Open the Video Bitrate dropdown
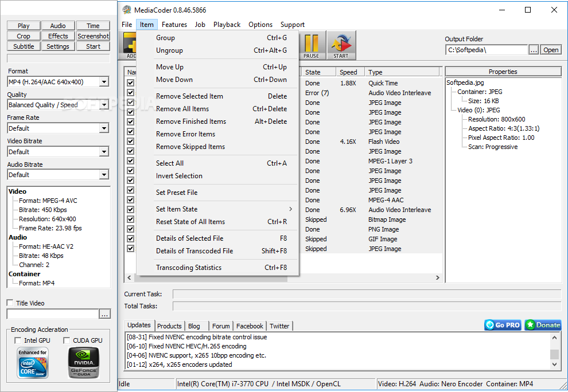The image size is (568, 392). tap(104, 152)
